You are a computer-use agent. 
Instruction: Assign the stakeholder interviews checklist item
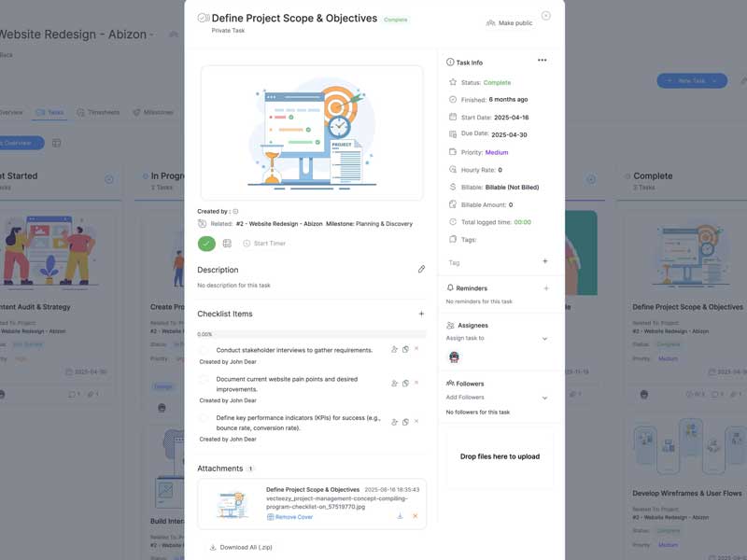[x=394, y=349]
